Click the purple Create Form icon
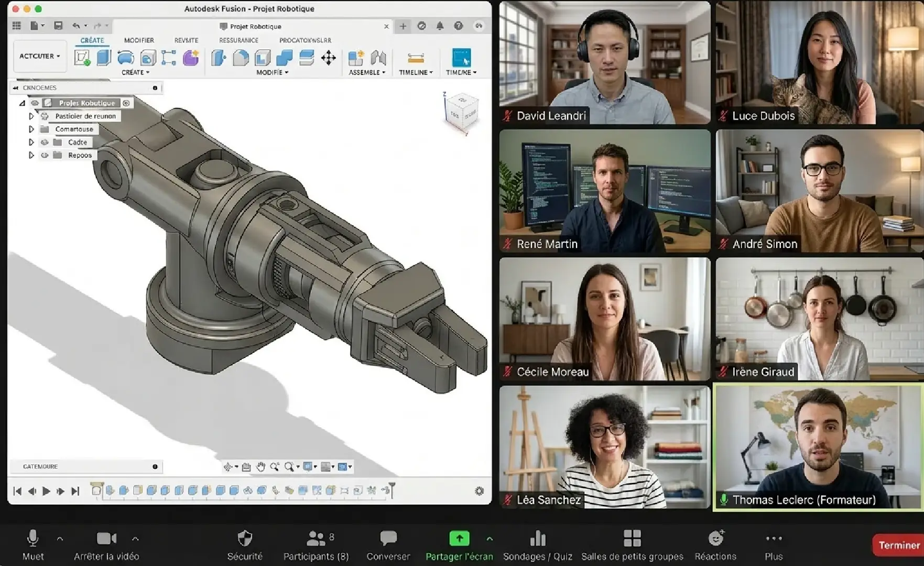Image resolution: width=924 pixels, height=566 pixels. coord(191,58)
